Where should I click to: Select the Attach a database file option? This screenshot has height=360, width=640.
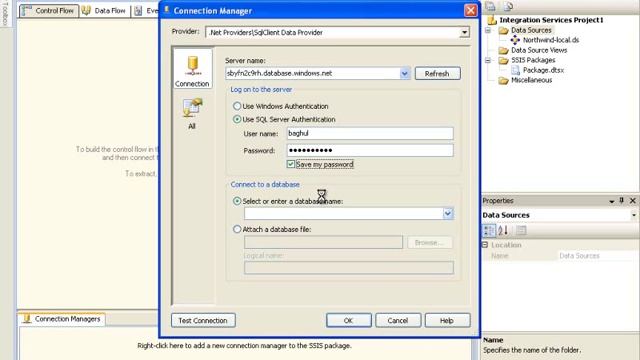237,229
